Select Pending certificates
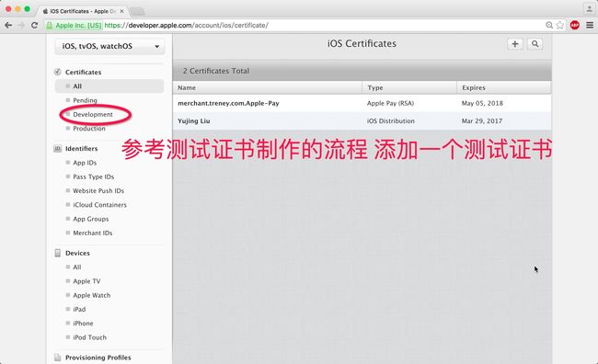 click(x=85, y=100)
